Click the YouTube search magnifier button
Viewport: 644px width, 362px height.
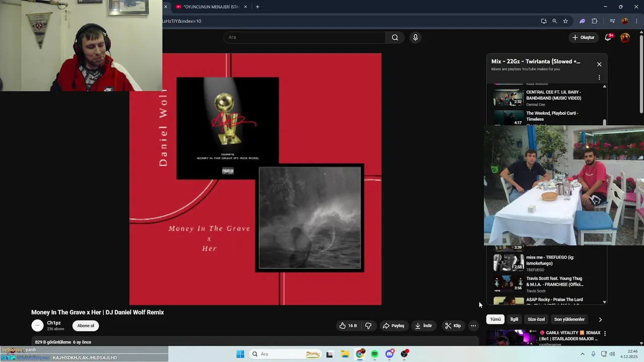coord(395,37)
